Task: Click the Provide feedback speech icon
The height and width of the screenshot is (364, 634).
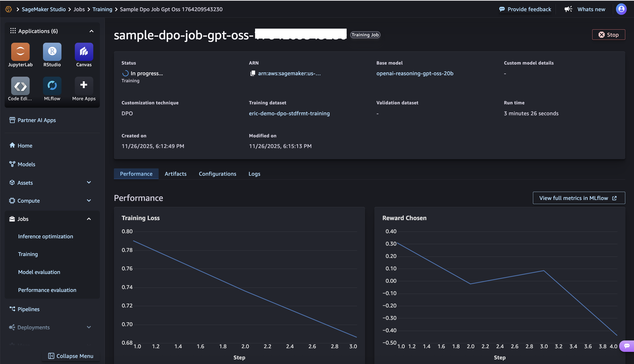Action: coord(502,9)
